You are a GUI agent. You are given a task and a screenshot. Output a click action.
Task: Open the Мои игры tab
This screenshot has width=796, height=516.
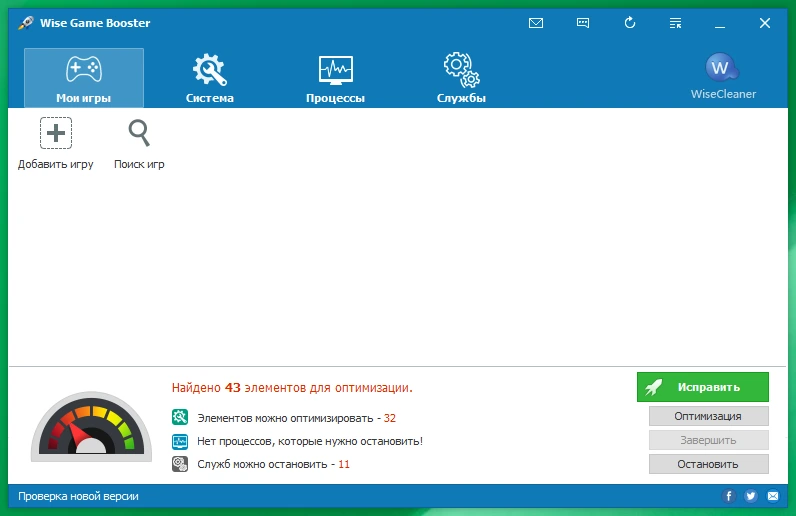(84, 78)
